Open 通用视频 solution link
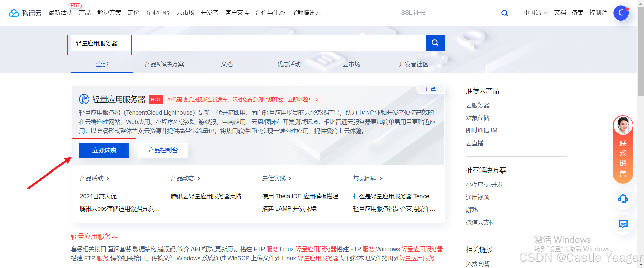 [477, 197]
